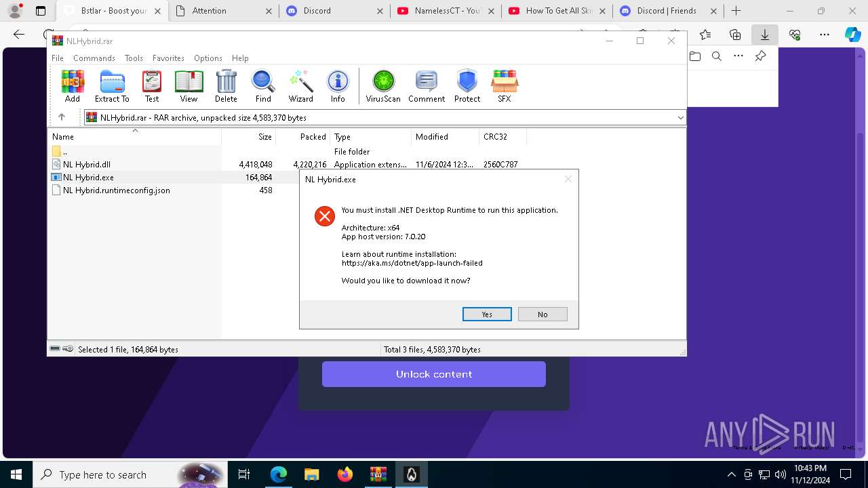Open File Explorer from taskbar
Image resolution: width=868 pixels, height=488 pixels.
[x=311, y=474]
